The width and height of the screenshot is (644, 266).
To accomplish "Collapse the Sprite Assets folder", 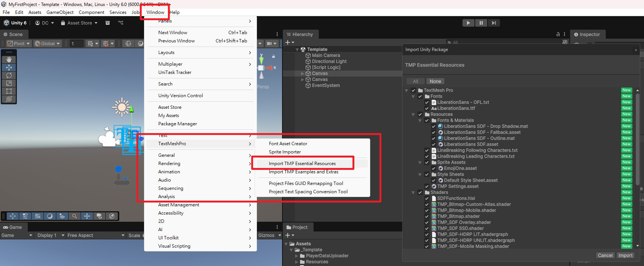I will coord(420,162).
